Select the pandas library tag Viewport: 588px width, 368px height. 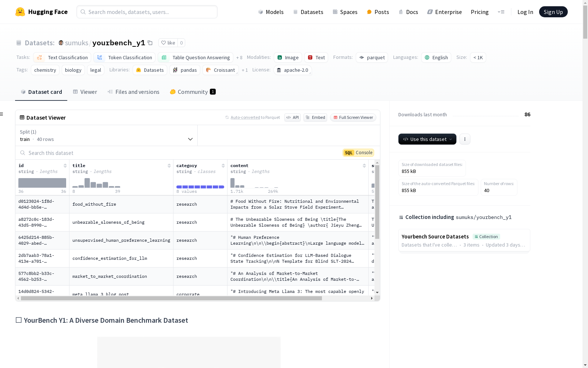(x=185, y=70)
